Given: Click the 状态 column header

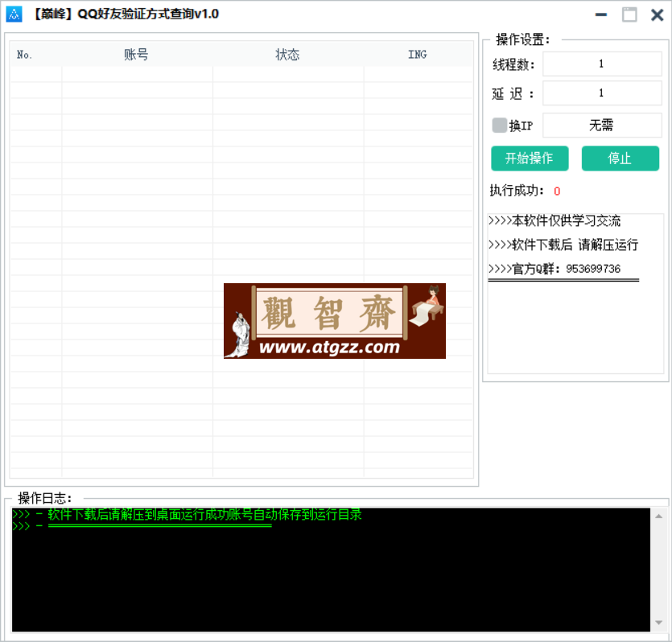Looking at the screenshot, I should [287, 55].
